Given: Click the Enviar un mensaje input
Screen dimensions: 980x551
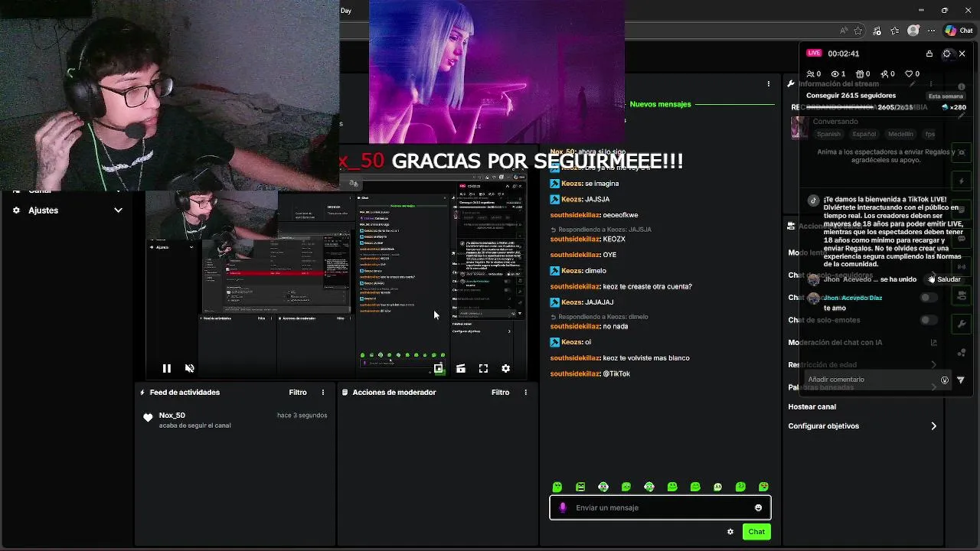Looking at the screenshot, I should tap(660, 507).
